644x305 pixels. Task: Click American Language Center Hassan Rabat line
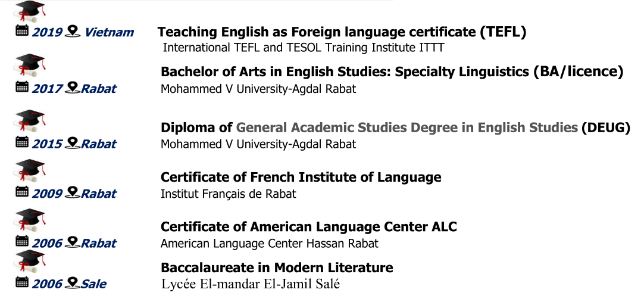(x=269, y=243)
